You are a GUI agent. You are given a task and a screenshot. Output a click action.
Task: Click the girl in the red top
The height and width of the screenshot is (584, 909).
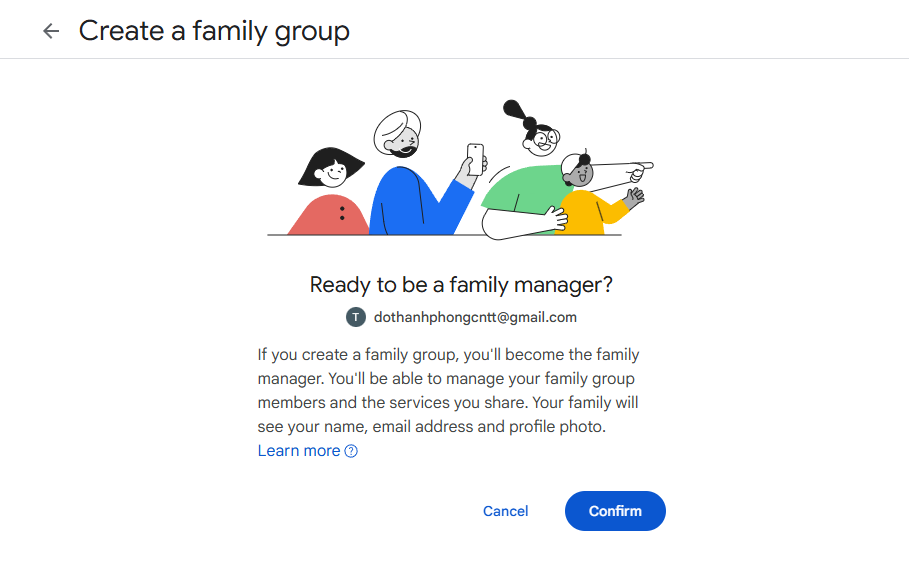[x=329, y=193]
